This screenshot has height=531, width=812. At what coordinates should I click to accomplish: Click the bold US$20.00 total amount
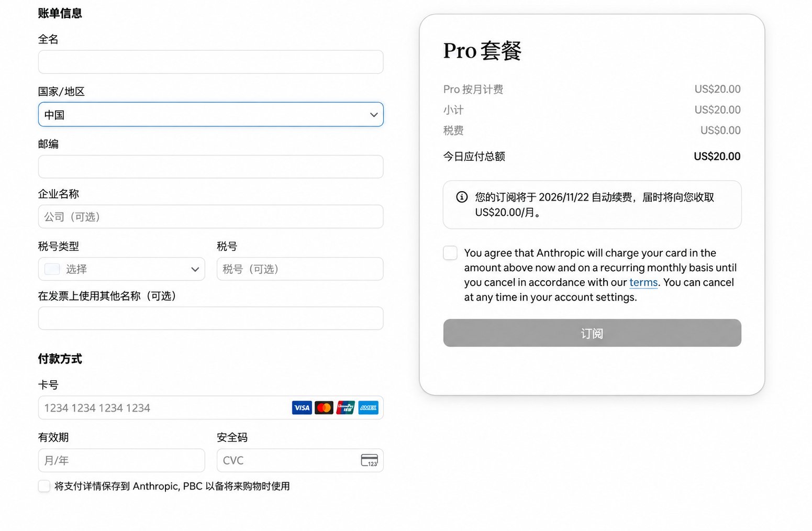click(717, 156)
